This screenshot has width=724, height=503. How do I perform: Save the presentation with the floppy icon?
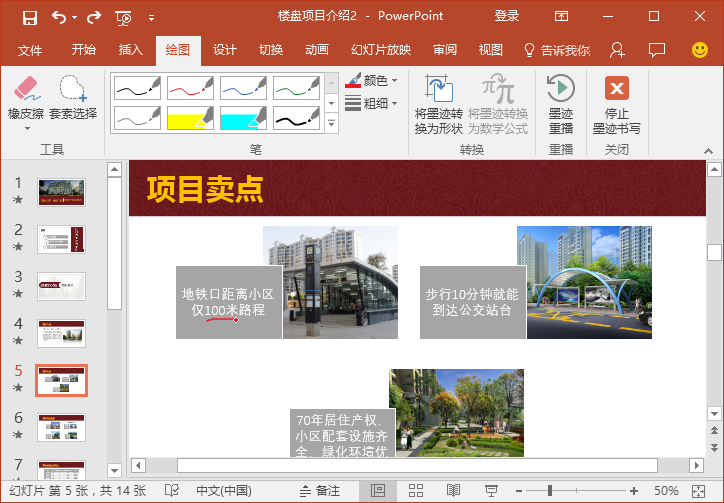coord(30,18)
